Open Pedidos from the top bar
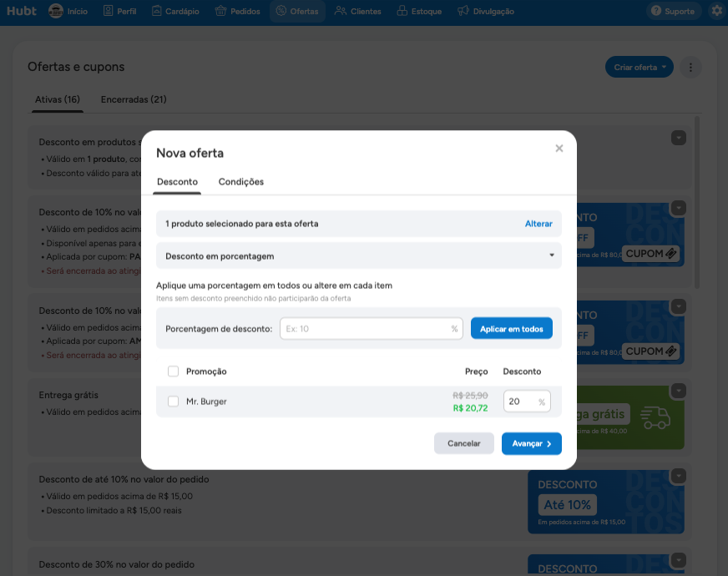 (238, 11)
